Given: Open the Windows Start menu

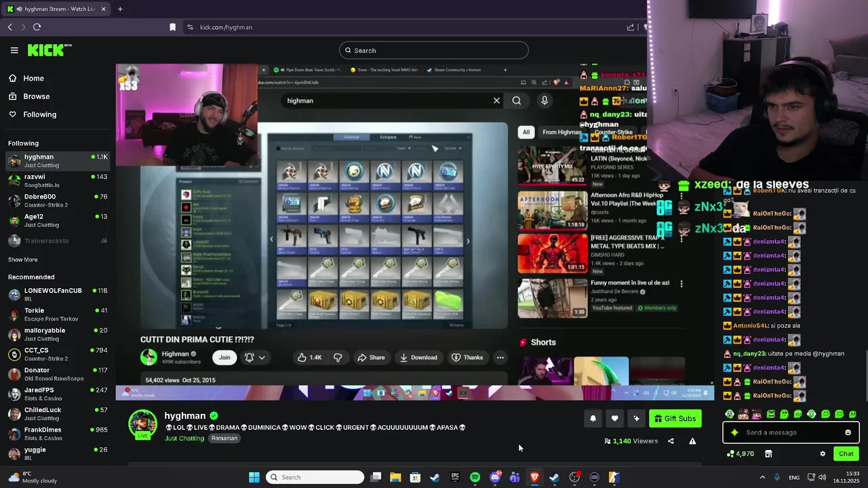Looking at the screenshot, I should [x=254, y=477].
